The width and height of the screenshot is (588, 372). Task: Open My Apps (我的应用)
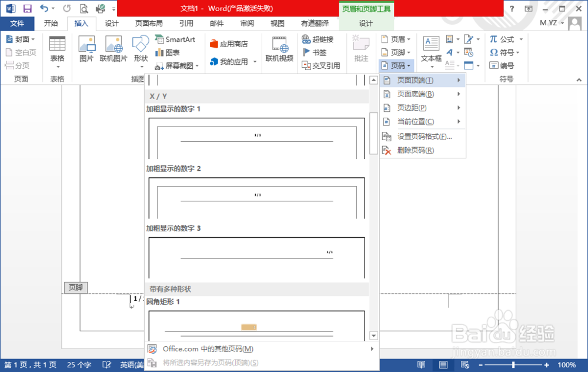coord(229,62)
